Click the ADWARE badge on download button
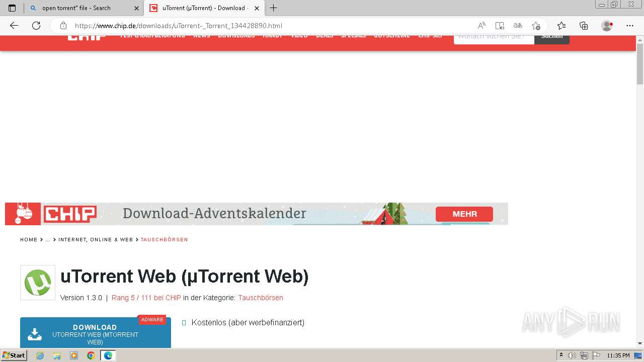 [152, 320]
